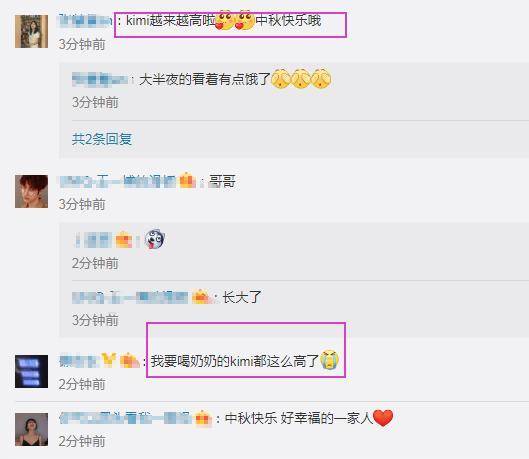
Task: Open the red-haired user's avatar
Action: 31,191
